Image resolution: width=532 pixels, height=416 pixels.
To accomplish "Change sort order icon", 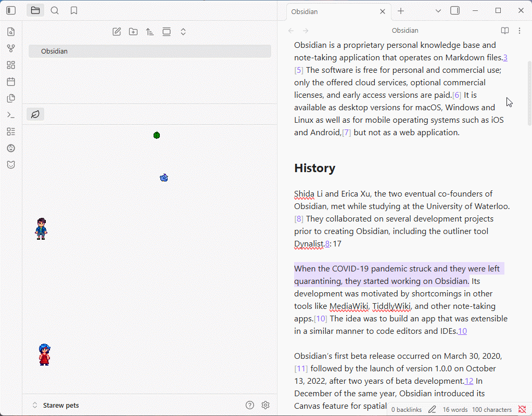I will tap(150, 32).
